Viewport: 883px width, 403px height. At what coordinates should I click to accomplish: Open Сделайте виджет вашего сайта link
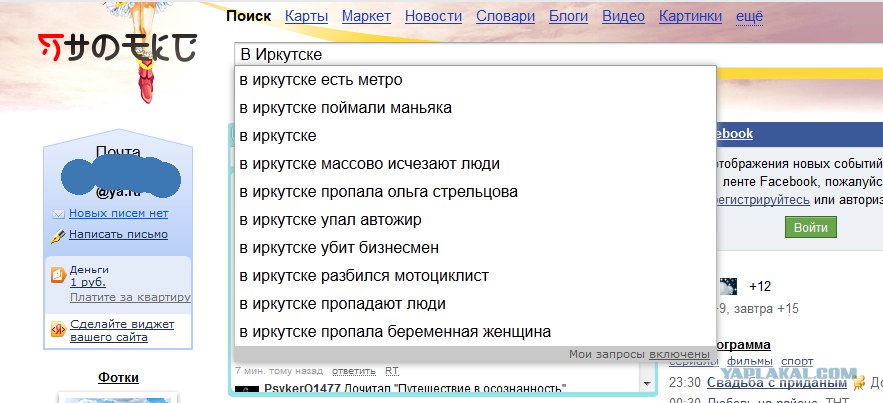point(122,331)
